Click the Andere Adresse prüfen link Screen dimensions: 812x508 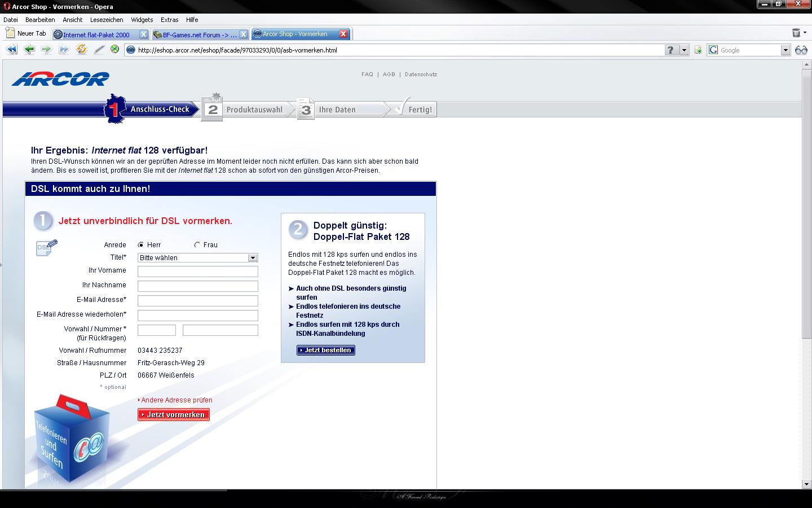[x=175, y=400]
